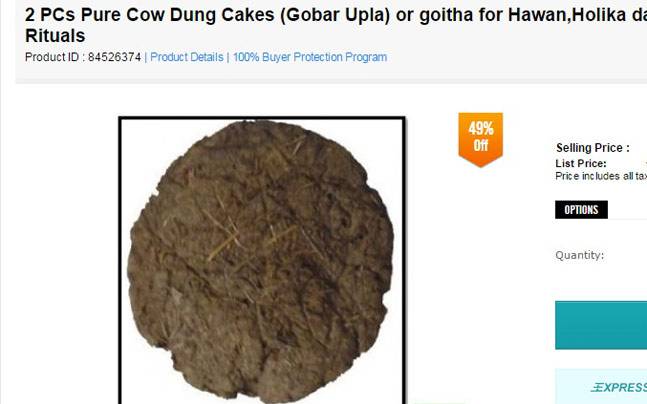Click the List Price label
This screenshot has height=404, width=647.
coord(581,163)
